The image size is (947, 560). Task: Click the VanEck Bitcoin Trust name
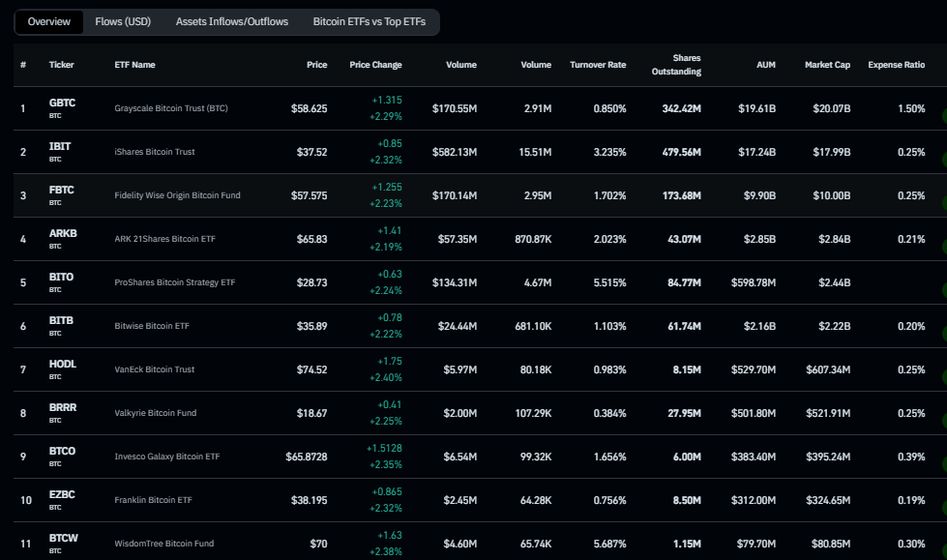pyautogui.click(x=155, y=369)
